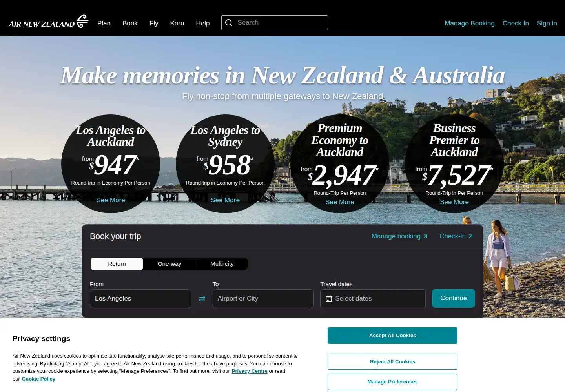Click the Air New Zealand logo
The height and width of the screenshot is (392, 565).
click(x=49, y=22)
